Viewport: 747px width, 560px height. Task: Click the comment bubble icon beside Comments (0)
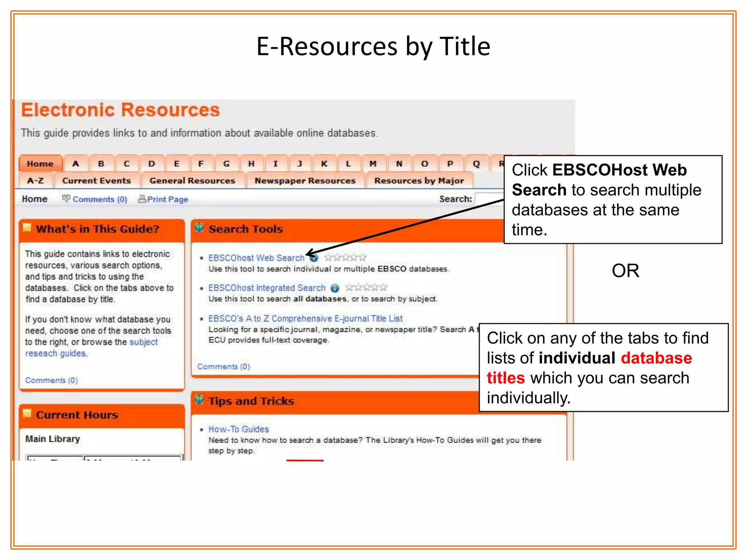pos(66,198)
